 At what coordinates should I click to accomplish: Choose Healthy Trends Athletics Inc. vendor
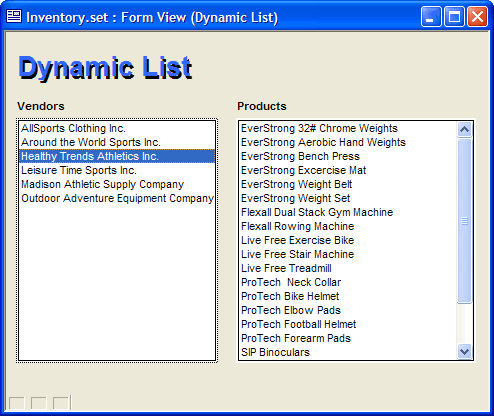click(117, 156)
